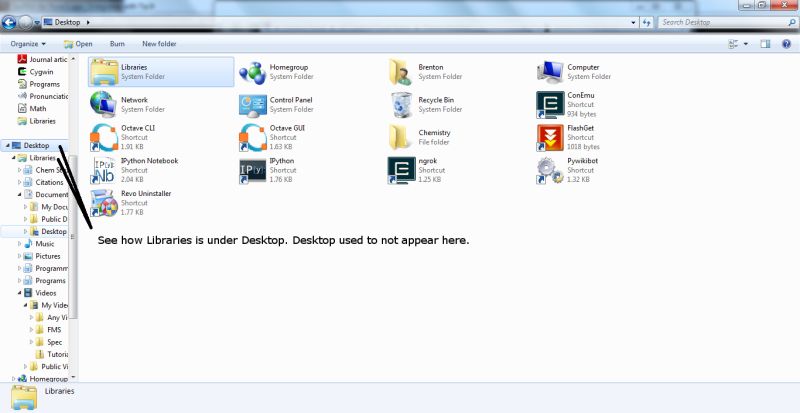The width and height of the screenshot is (800, 413).
Task: Click Open in the toolbar
Action: (78, 44)
